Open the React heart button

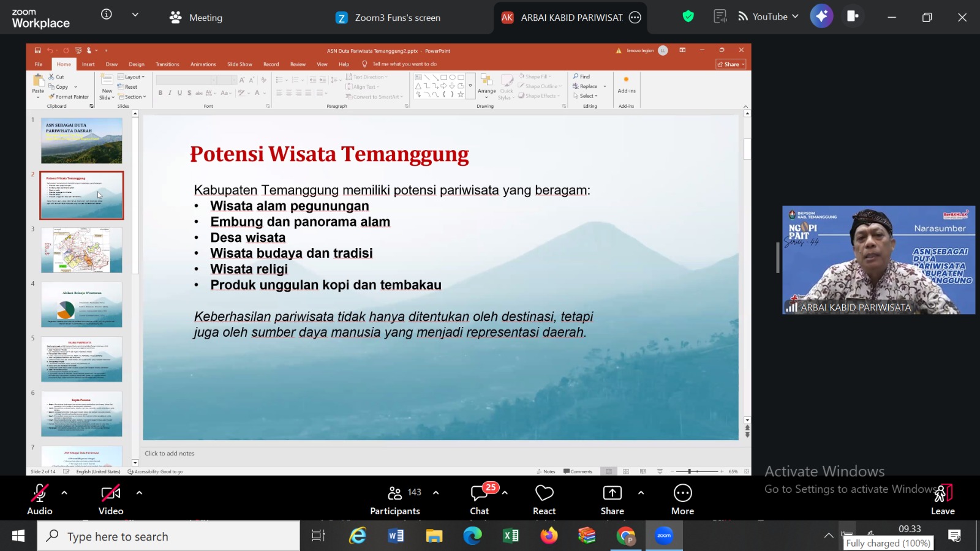click(x=544, y=500)
